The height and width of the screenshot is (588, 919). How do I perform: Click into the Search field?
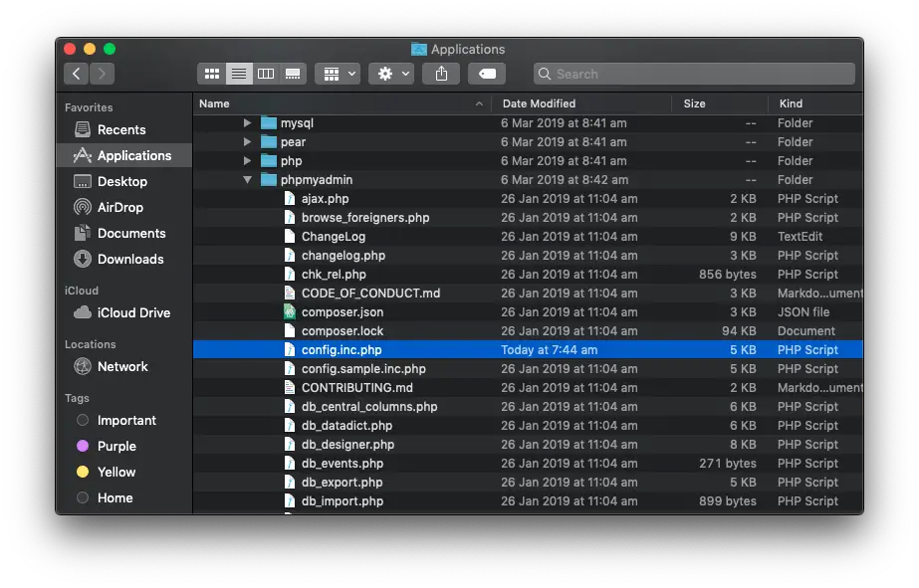pyautogui.click(x=694, y=74)
